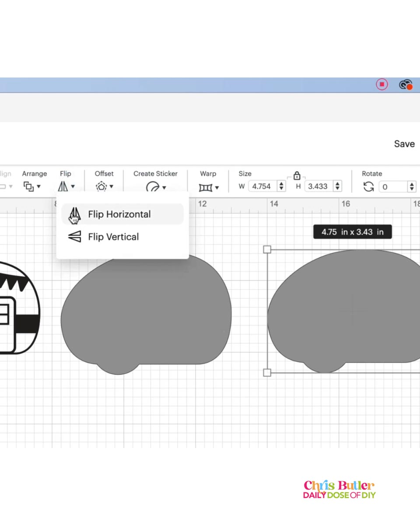Click the Save button
The width and height of the screenshot is (420, 525).
pyautogui.click(x=404, y=144)
